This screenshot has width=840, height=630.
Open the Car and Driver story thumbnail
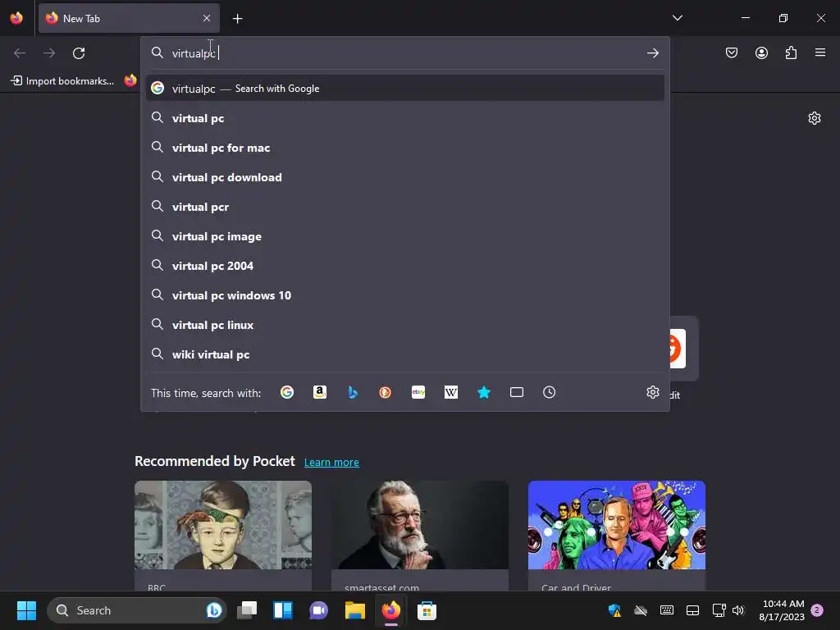617,525
